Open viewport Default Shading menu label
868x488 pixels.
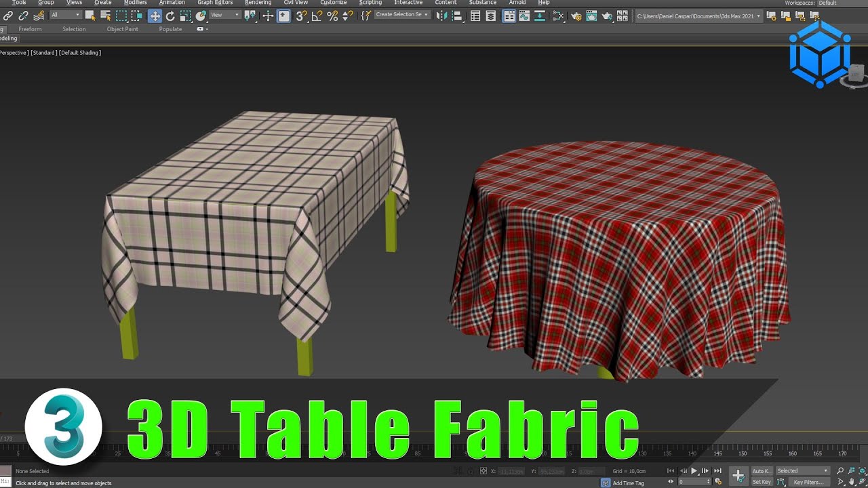pos(80,52)
